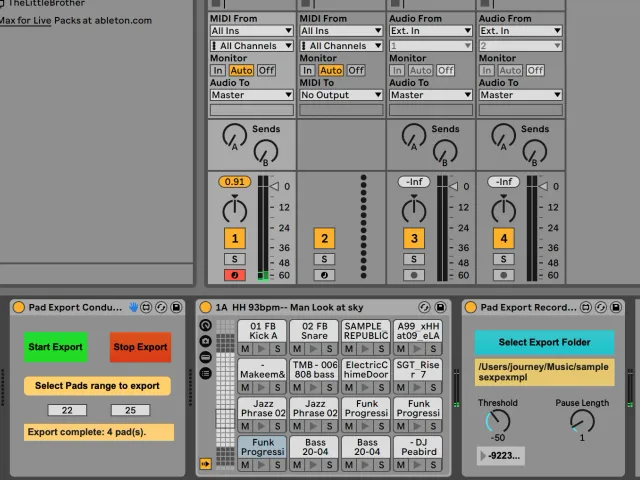Preview the TMB - 006 808 bass pad

(313, 387)
